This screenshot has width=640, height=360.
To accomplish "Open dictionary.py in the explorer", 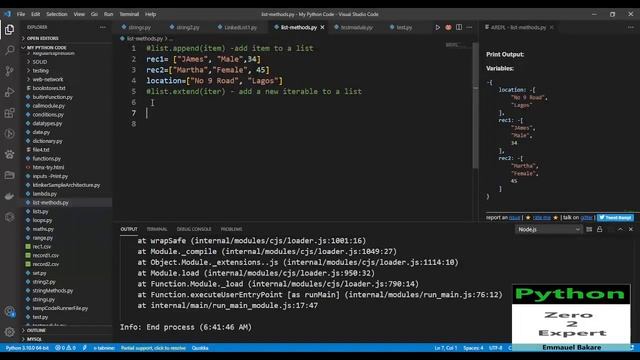I will coord(47,141).
